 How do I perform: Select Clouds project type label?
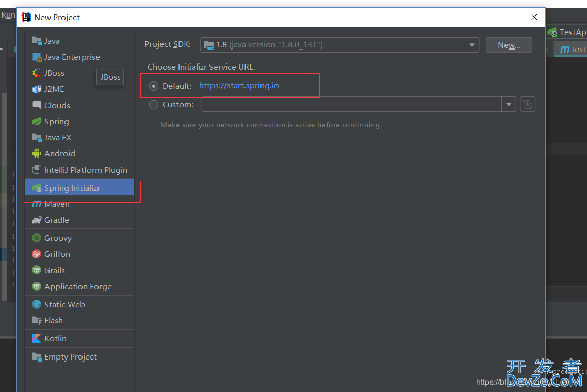pos(57,106)
